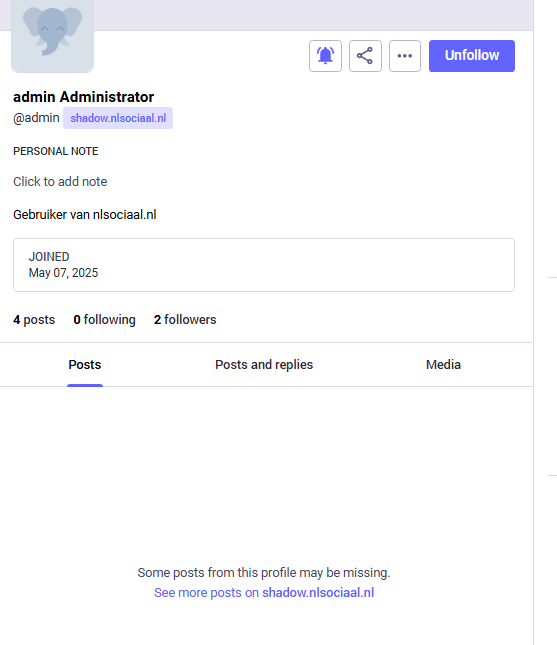See more posts on shadow.nlsociaal.nl
Image resolution: width=557 pixels, height=645 pixels.
tap(264, 593)
